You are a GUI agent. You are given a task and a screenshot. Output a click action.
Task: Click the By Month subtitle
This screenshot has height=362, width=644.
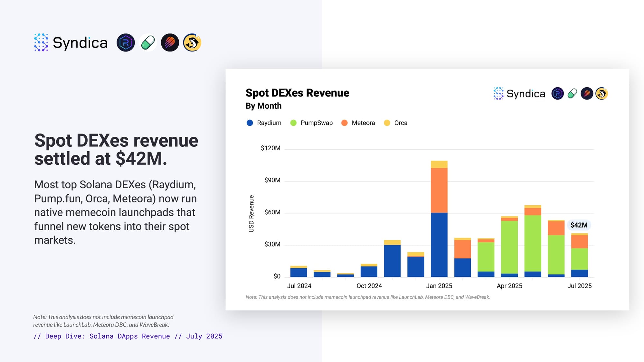[263, 106]
